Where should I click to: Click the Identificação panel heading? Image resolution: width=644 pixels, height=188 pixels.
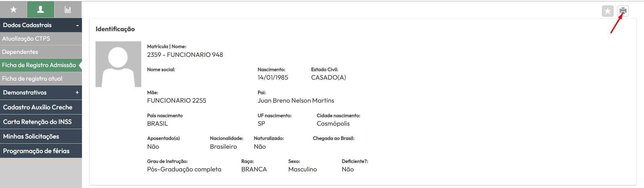(x=115, y=29)
